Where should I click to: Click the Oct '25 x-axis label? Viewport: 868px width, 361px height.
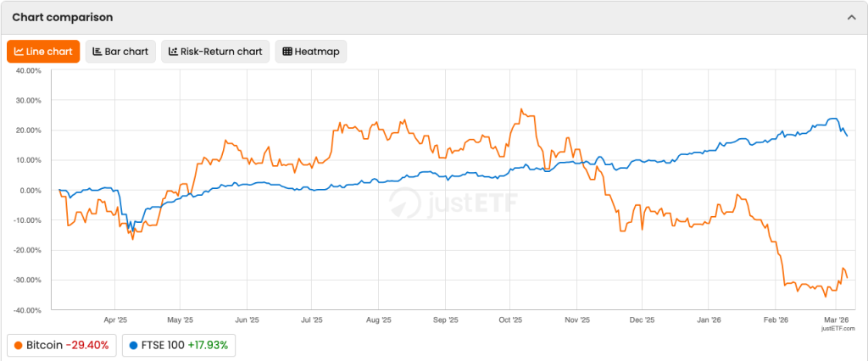click(510, 321)
